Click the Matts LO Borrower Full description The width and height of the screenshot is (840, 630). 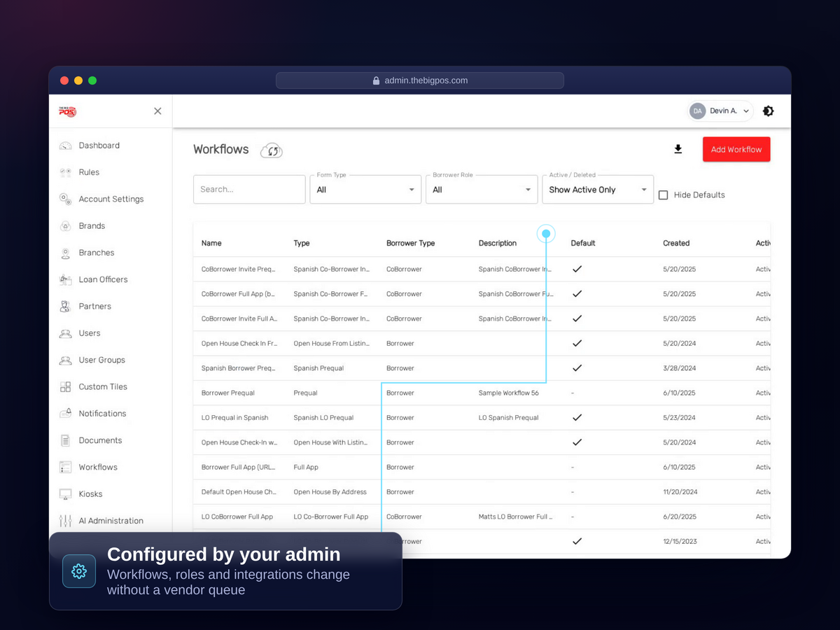[516, 517]
